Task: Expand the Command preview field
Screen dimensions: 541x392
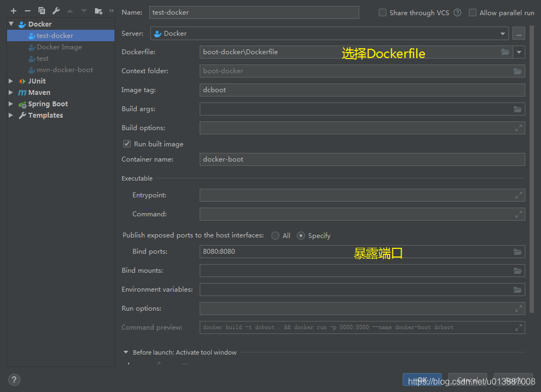Action: point(518,327)
